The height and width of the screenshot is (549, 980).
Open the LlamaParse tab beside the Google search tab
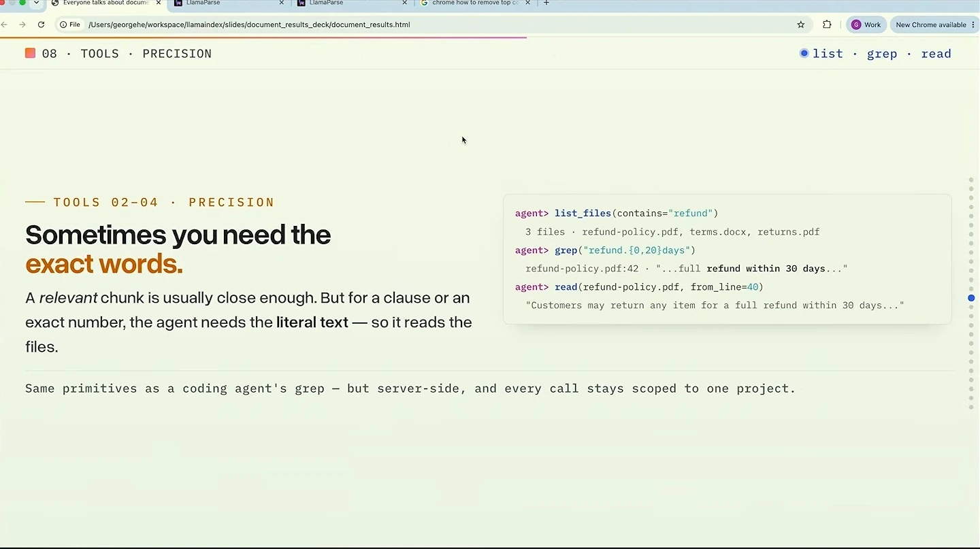[x=353, y=3]
